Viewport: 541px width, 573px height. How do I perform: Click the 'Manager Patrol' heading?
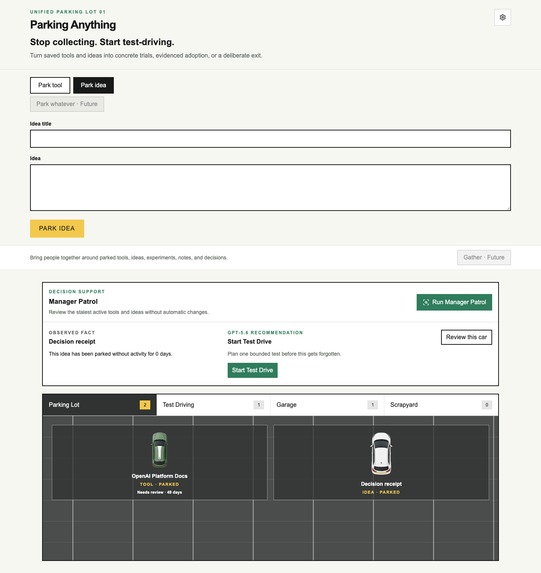pos(73,301)
